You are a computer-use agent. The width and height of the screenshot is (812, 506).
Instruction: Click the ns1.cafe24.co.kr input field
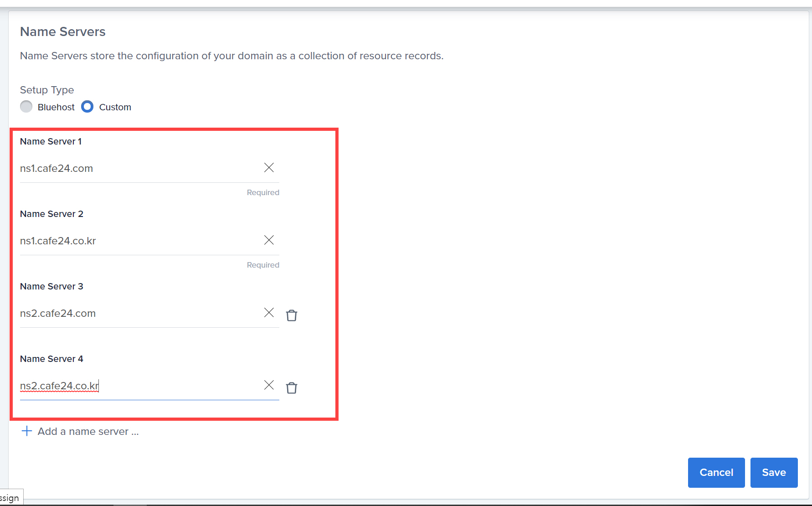pos(149,241)
